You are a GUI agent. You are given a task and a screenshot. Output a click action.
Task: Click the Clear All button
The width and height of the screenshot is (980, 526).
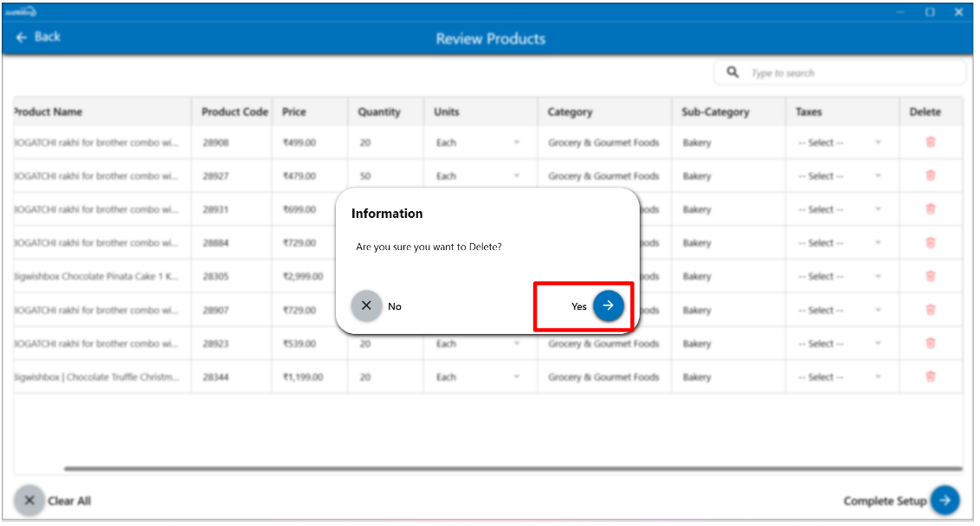click(x=53, y=501)
